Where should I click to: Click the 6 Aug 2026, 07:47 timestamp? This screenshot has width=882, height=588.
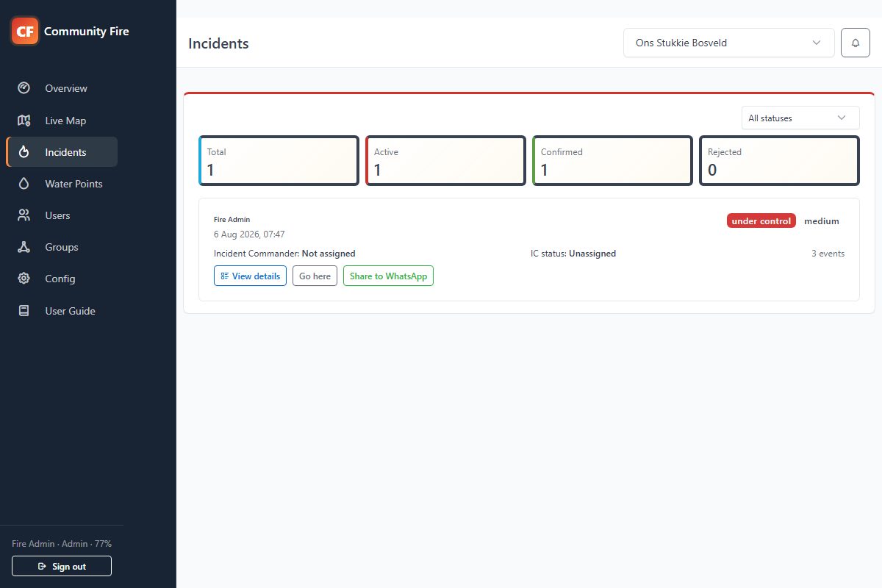(249, 234)
